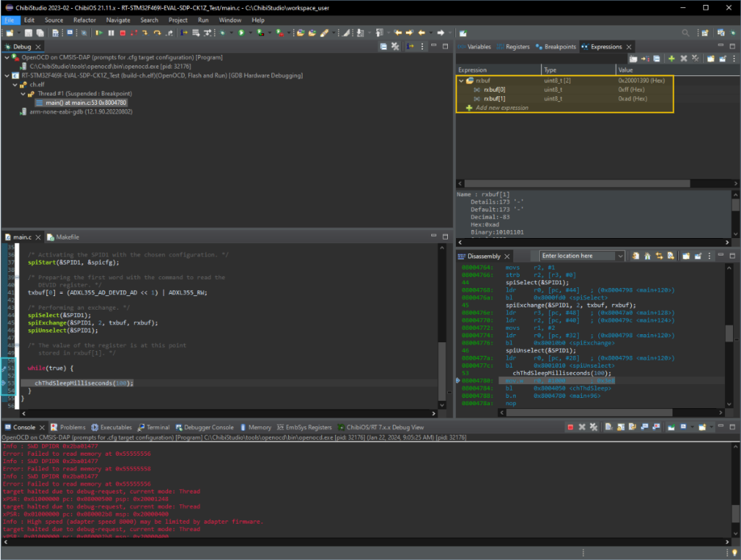Close the main.c editor tab

(x=38, y=237)
